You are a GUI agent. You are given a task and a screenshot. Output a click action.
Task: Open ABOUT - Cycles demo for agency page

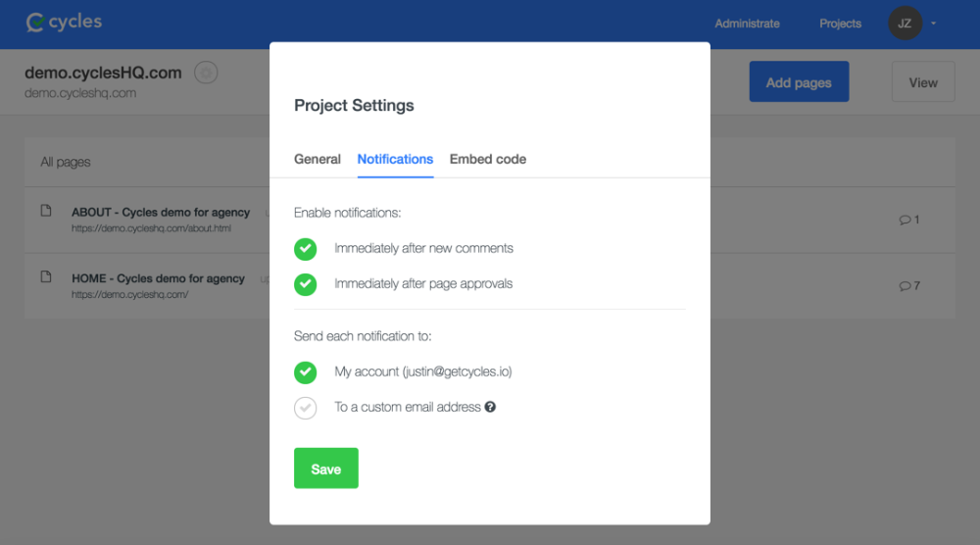(161, 213)
